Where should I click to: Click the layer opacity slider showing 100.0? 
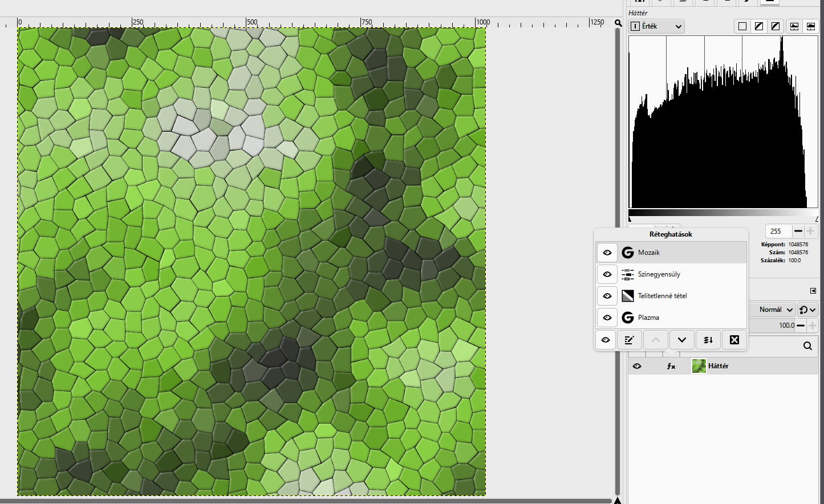[x=772, y=326]
